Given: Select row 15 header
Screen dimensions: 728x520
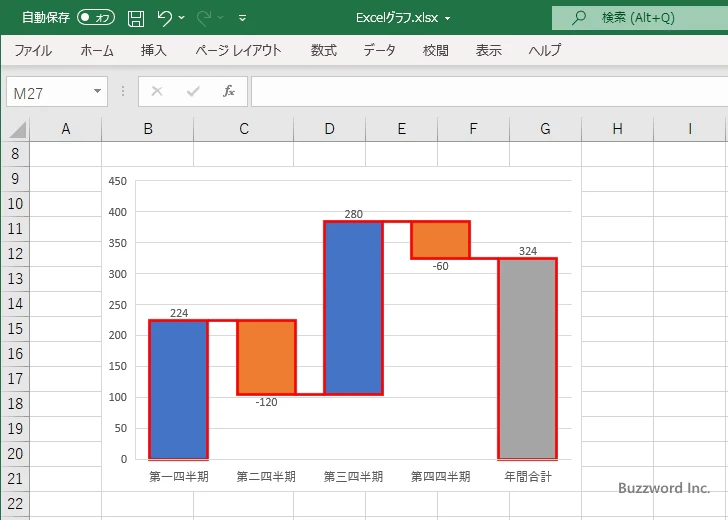Looking at the screenshot, I should (15, 329).
